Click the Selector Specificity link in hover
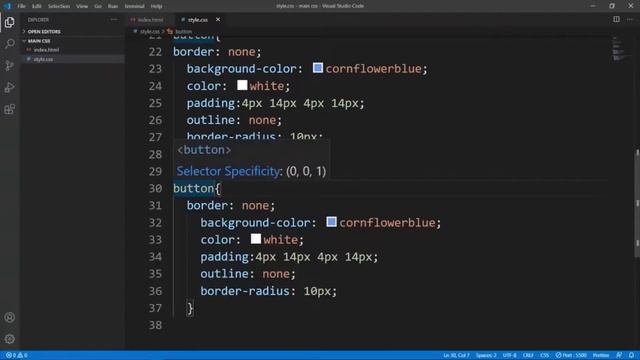This screenshot has height=360, width=640. (x=228, y=171)
